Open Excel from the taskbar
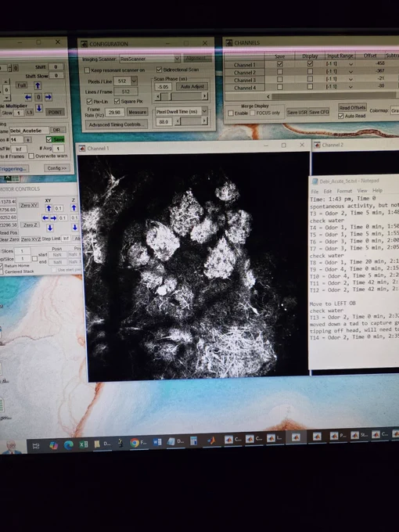This screenshot has height=532, width=399. (84, 444)
